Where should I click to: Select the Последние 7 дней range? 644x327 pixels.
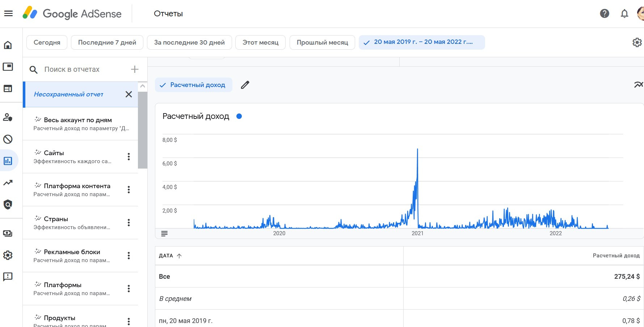(107, 42)
